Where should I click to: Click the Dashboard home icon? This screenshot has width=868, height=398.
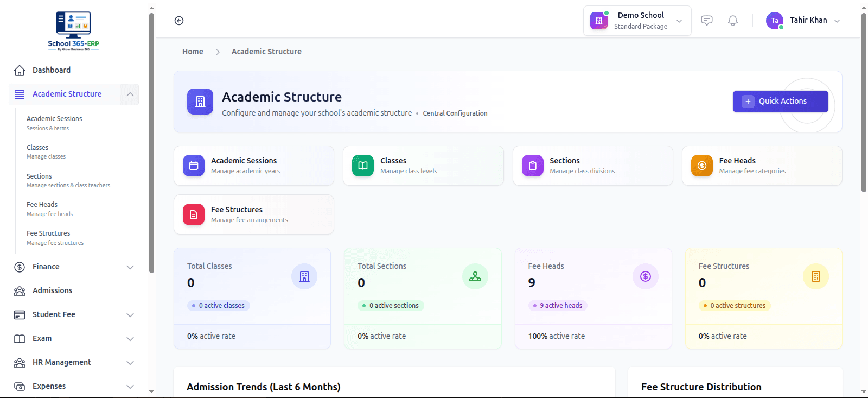click(20, 71)
